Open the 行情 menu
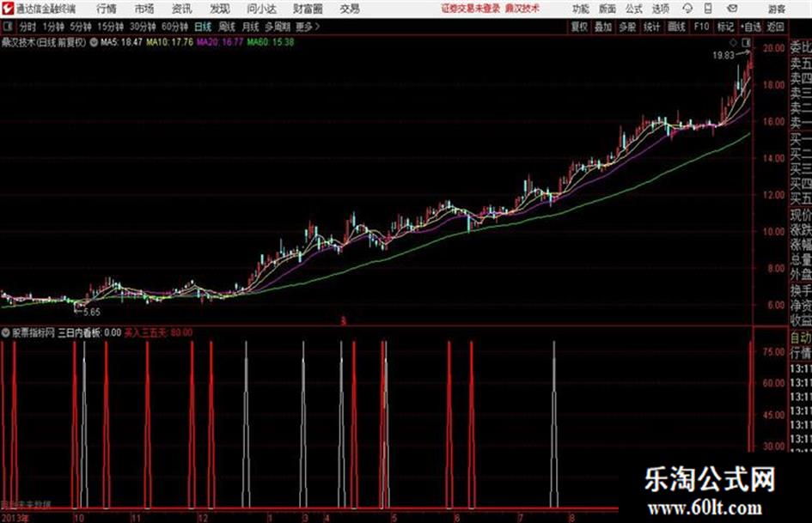Screen dimensions: 812x523 [x=107, y=9]
